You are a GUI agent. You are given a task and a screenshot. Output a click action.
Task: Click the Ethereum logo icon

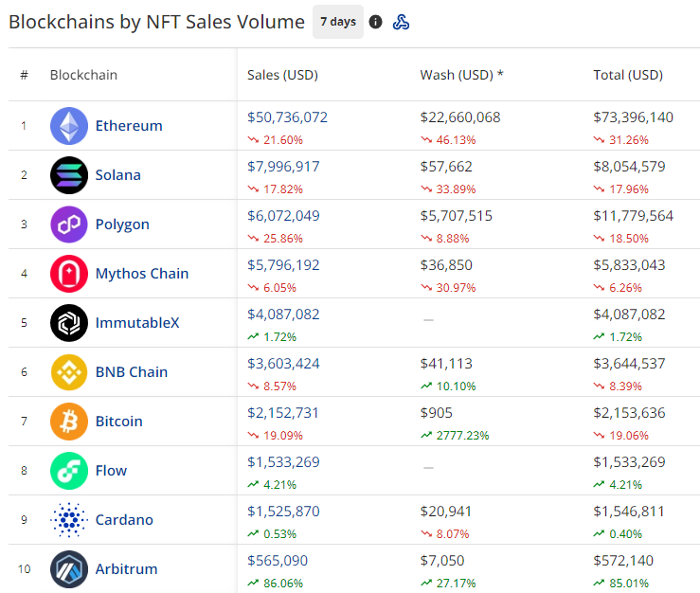pos(69,126)
